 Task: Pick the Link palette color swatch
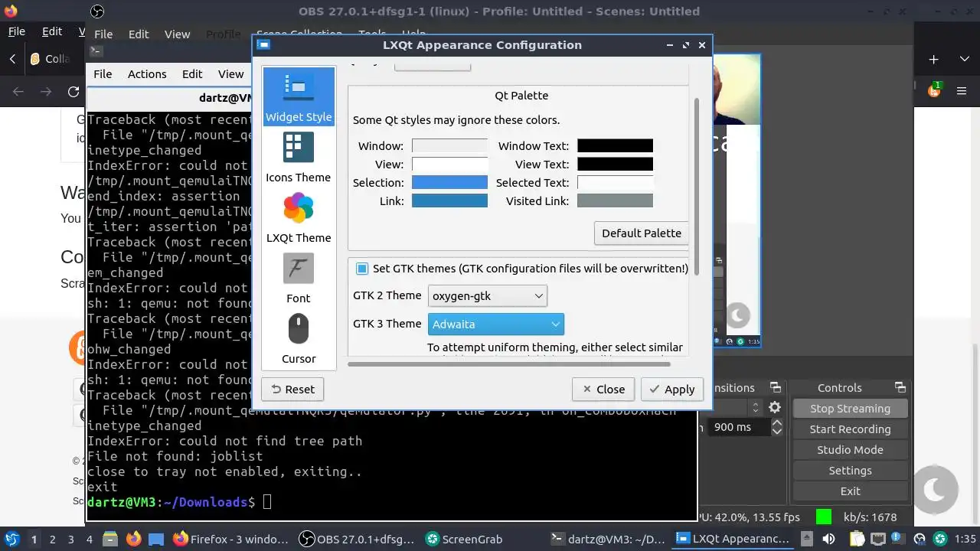pyautogui.click(x=449, y=201)
